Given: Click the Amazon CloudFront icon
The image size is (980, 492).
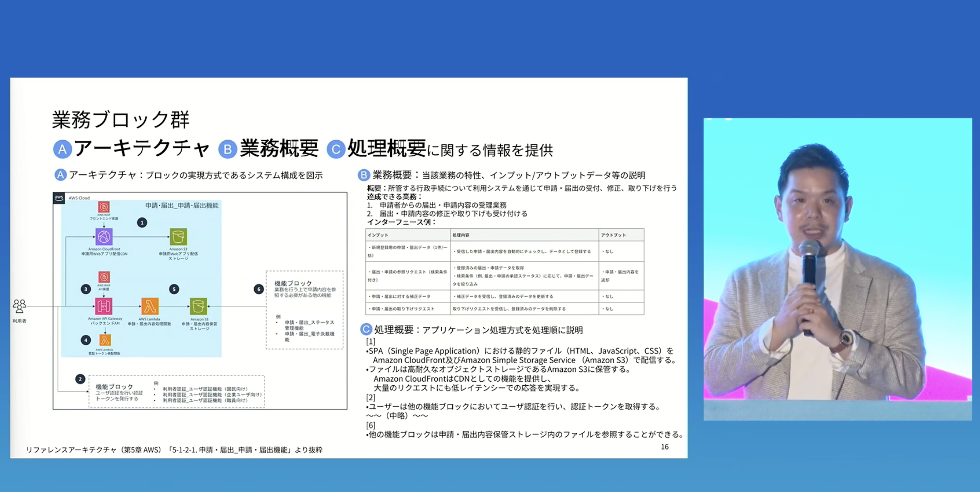Looking at the screenshot, I should click(104, 237).
